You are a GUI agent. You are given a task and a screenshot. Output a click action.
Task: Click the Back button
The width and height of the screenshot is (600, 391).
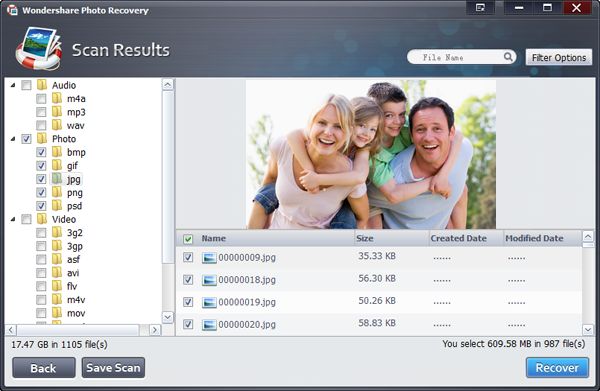pos(44,368)
